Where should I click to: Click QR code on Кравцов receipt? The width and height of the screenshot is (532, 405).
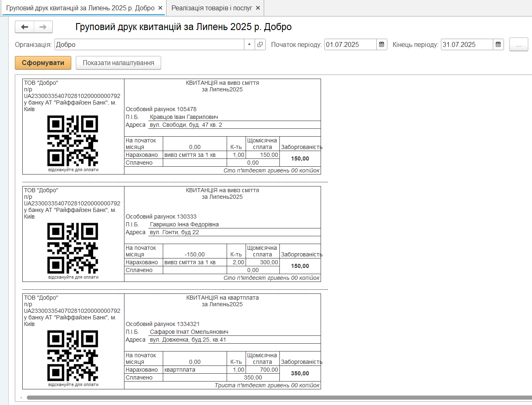(73, 141)
